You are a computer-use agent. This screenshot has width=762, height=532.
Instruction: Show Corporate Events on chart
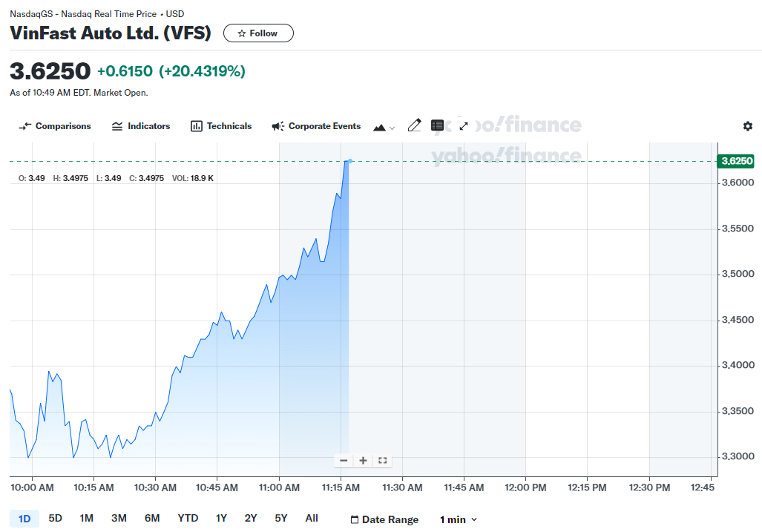point(316,126)
